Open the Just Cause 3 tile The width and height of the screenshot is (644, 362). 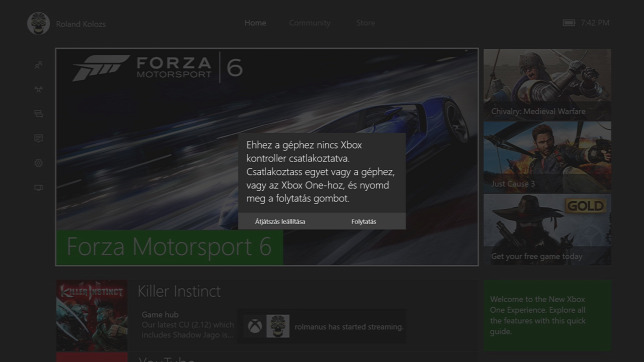pyautogui.click(x=547, y=157)
